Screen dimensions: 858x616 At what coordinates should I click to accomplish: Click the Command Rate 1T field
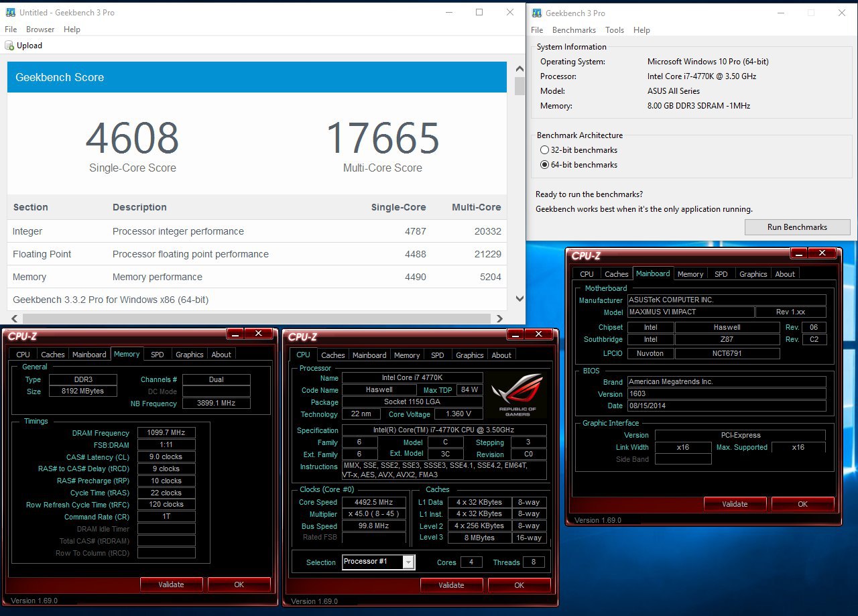click(x=166, y=517)
